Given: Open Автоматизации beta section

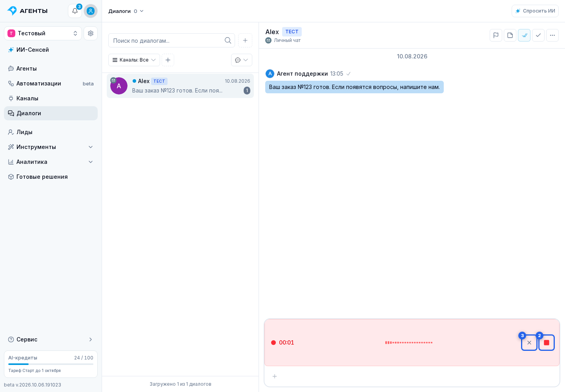Looking at the screenshot, I should tap(51, 83).
